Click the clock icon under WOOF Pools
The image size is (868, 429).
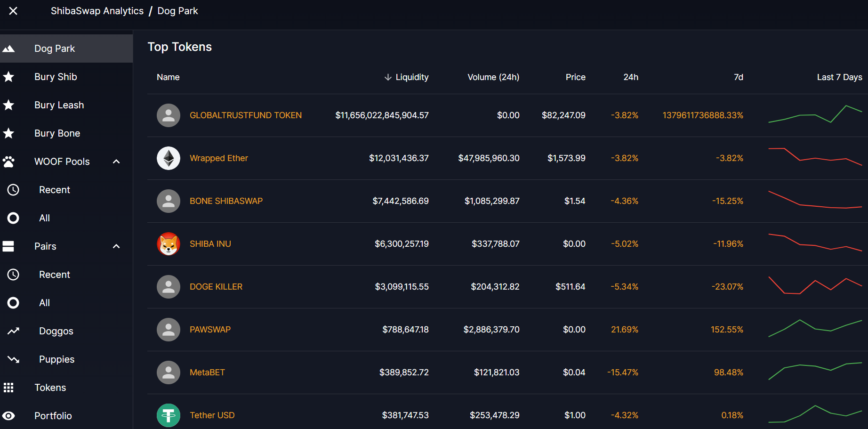tap(13, 190)
